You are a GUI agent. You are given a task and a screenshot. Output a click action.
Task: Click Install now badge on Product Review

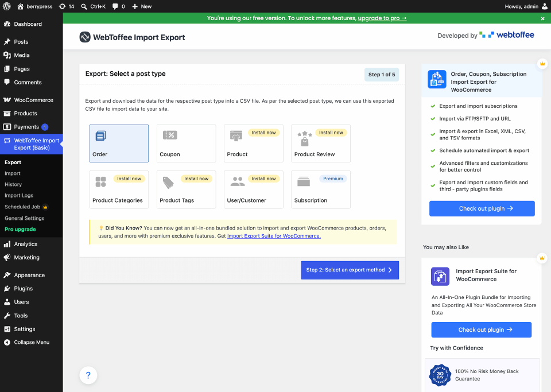(x=331, y=133)
